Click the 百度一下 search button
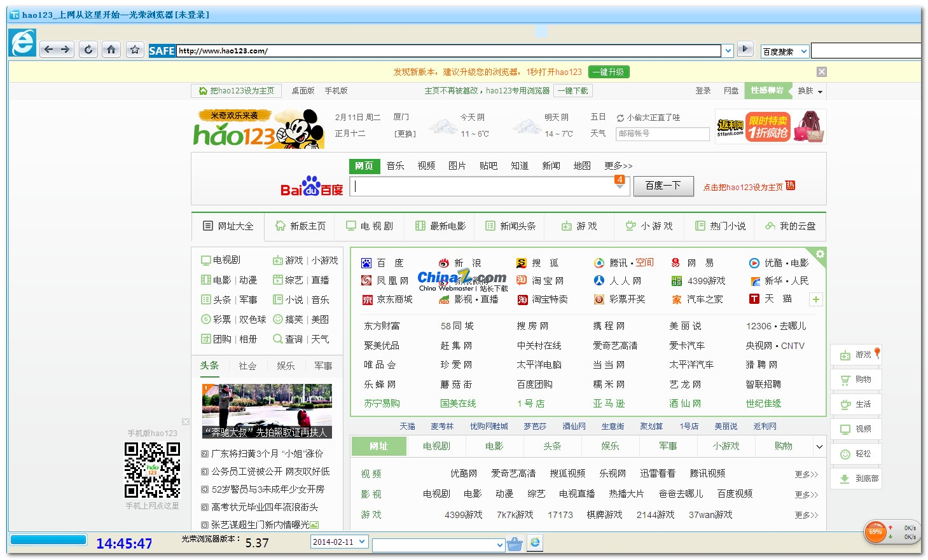Screen dimensions: 928x560 point(663,186)
